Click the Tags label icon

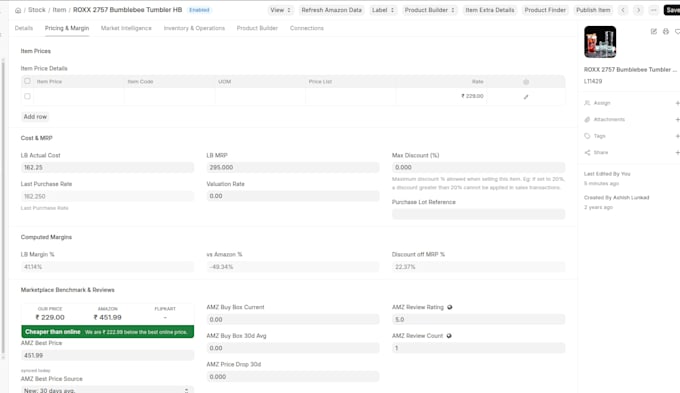pyautogui.click(x=587, y=136)
